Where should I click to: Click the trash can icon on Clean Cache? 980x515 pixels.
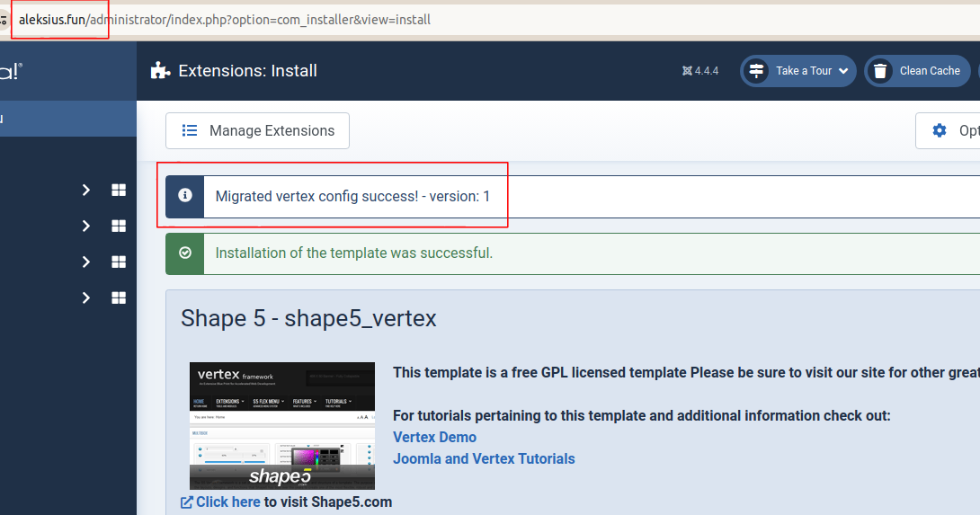pyautogui.click(x=880, y=71)
